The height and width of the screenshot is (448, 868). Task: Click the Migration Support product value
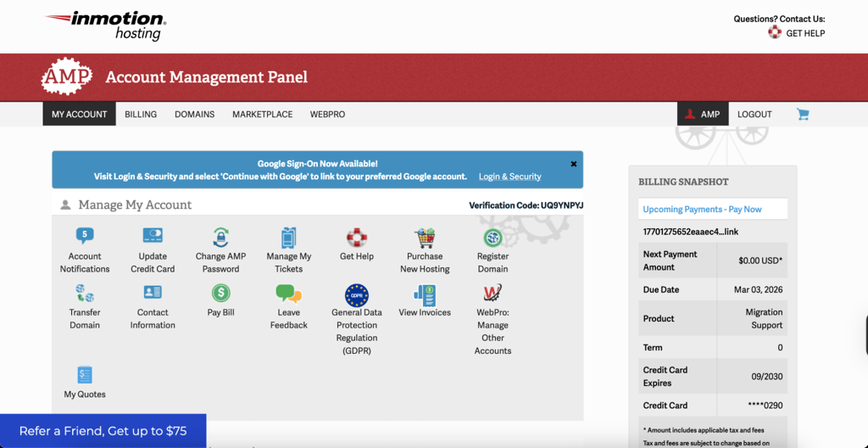click(x=764, y=318)
